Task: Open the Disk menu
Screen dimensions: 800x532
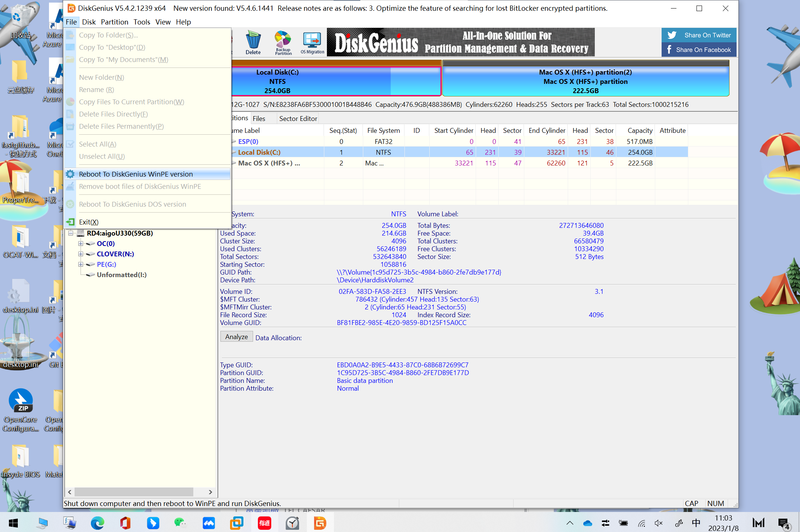Action: (x=89, y=22)
